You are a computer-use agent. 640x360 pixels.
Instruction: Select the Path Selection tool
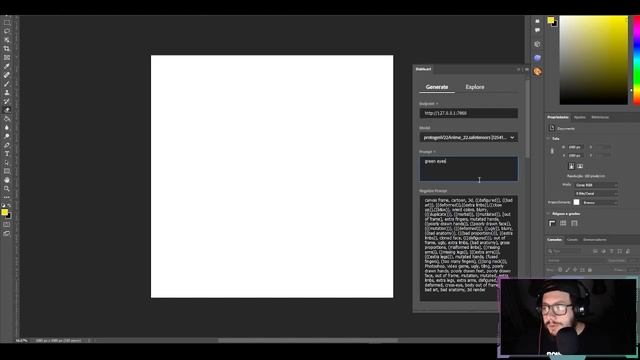point(7,162)
